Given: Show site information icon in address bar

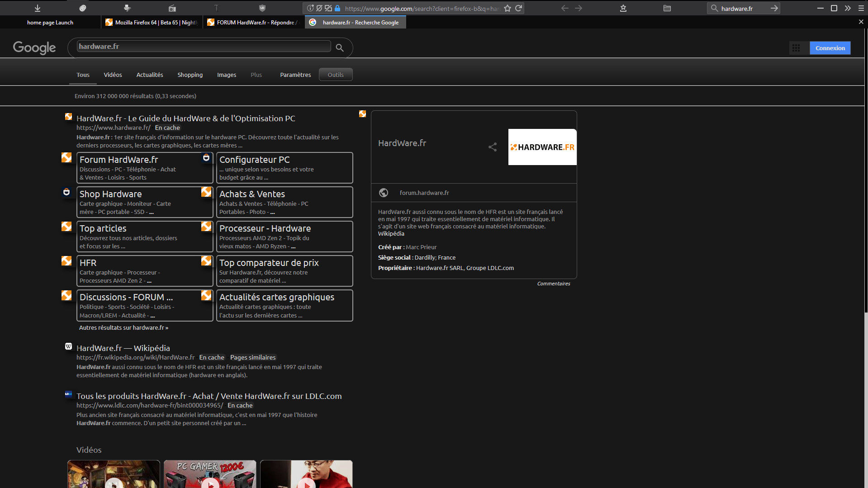Looking at the screenshot, I should point(310,8).
